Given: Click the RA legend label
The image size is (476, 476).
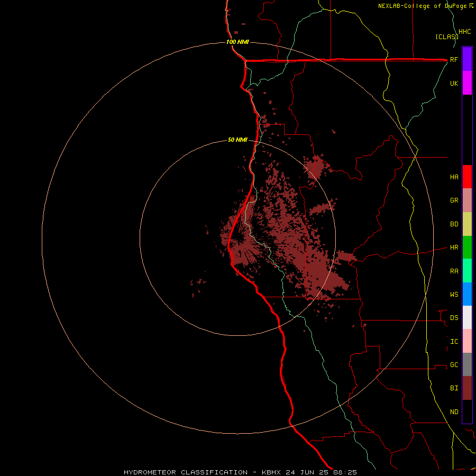Looking at the screenshot, I should click(x=454, y=271).
